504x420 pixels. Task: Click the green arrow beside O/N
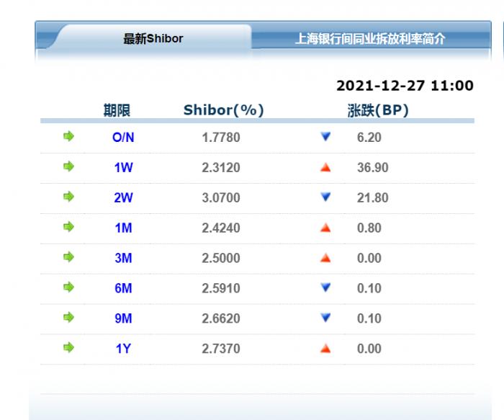68,136
